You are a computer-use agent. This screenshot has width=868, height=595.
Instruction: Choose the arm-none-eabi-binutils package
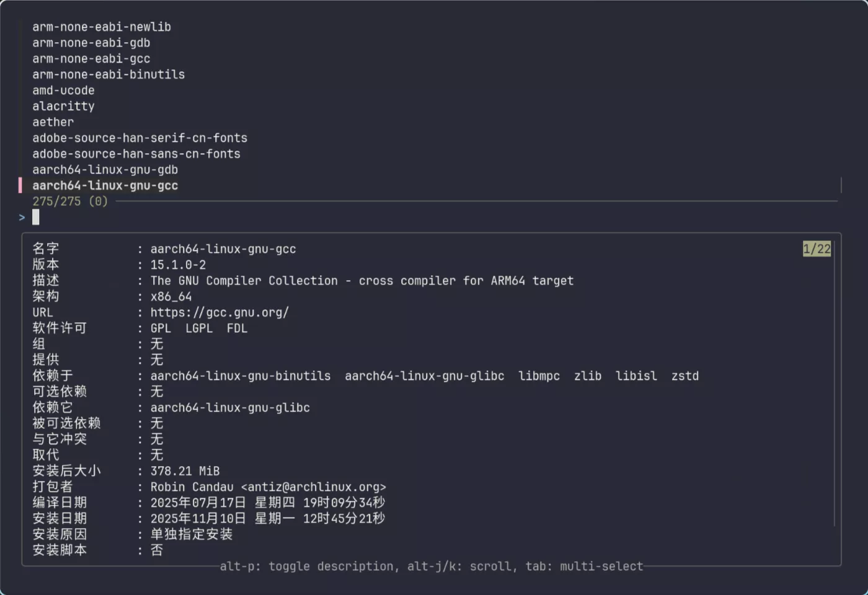tap(108, 74)
